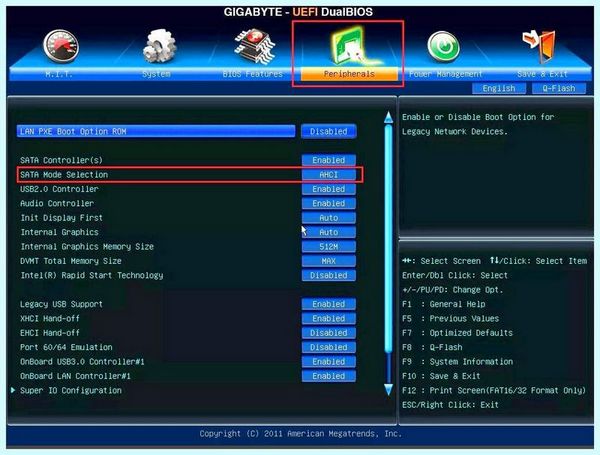Click the F5 Previous Values help text
600x455 pixels.
pos(450,318)
